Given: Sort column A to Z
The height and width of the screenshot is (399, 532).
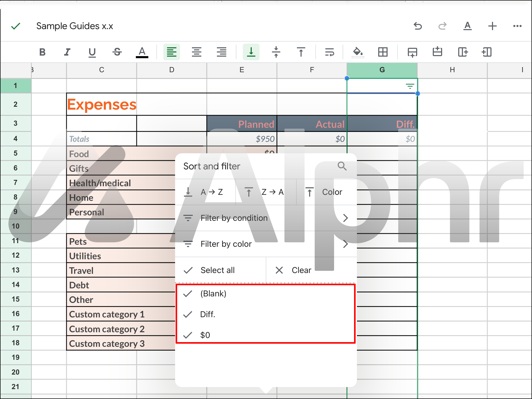Looking at the screenshot, I should (205, 192).
